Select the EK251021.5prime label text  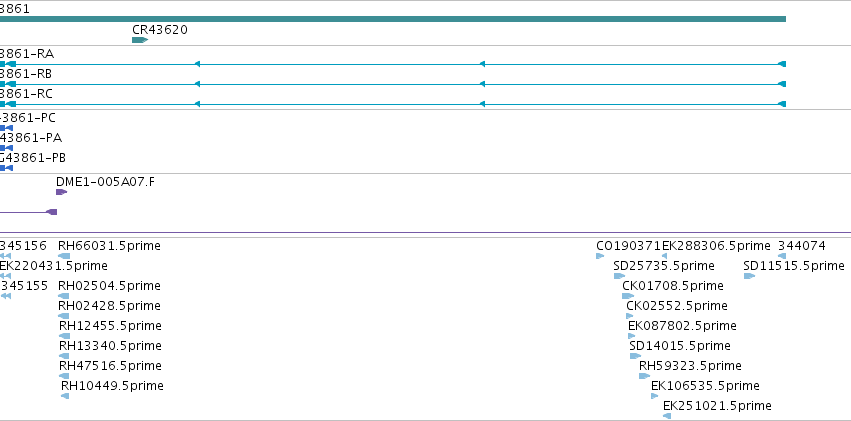point(717,406)
